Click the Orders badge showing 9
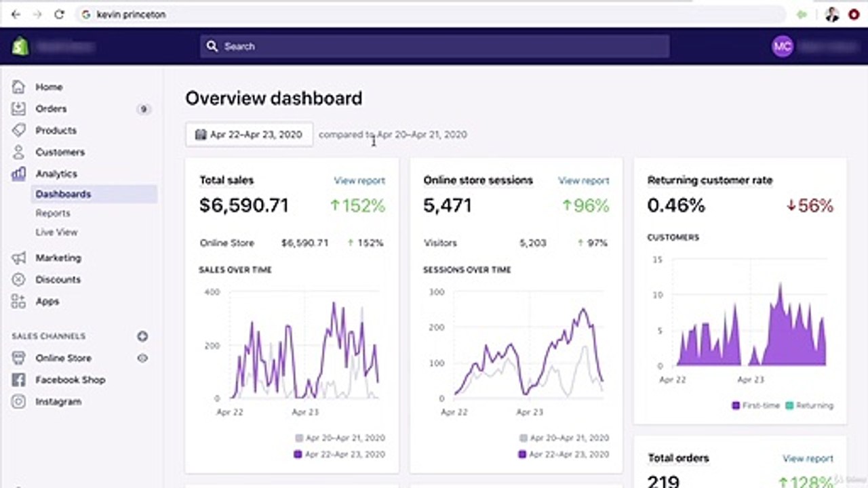The image size is (868, 488). [x=142, y=109]
